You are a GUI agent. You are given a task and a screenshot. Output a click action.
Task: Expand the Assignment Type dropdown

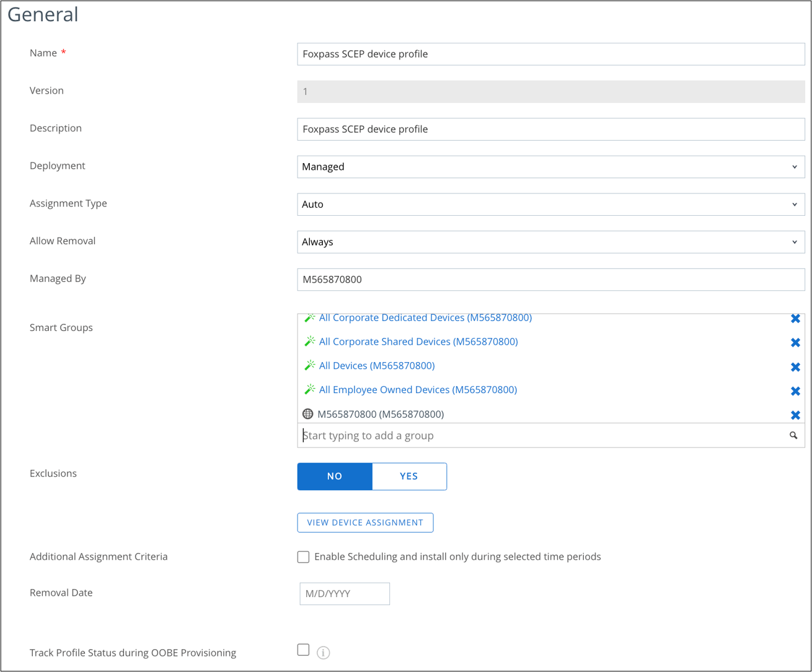550,205
